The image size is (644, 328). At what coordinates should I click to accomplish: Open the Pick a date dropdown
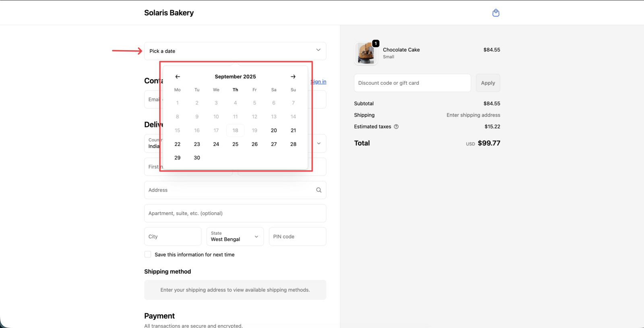tap(235, 51)
